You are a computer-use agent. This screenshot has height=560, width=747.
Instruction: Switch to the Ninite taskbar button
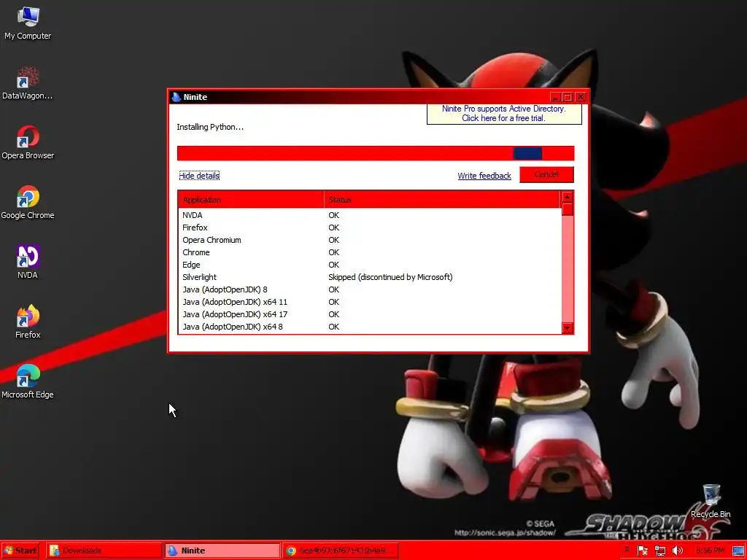click(x=222, y=551)
